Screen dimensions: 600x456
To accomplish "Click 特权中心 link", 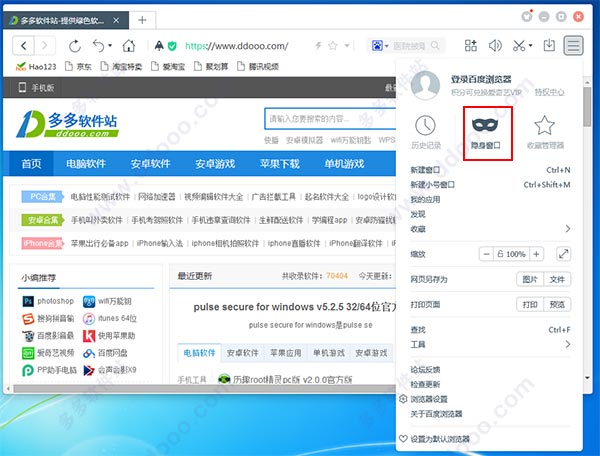I will (x=549, y=92).
